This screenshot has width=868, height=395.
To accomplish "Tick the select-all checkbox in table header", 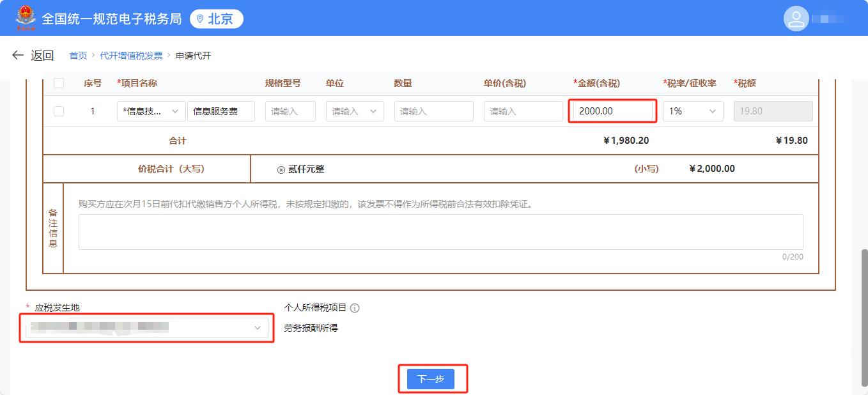I will (59, 83).
